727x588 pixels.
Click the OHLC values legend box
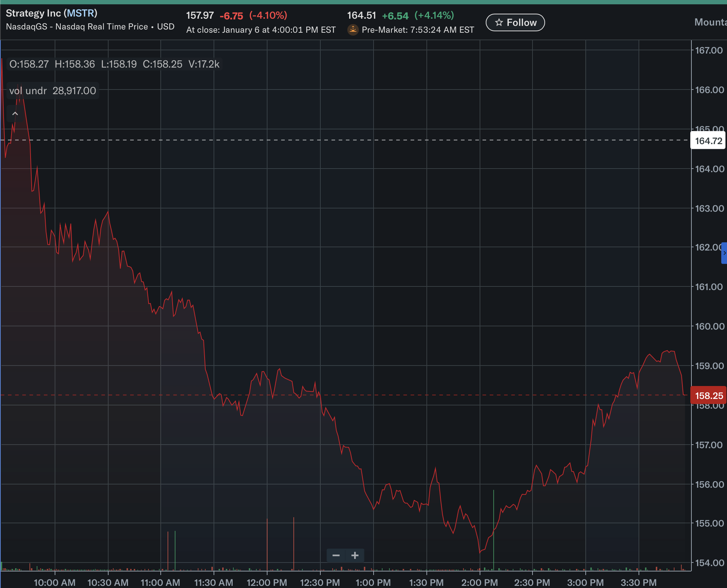point(114,64)
